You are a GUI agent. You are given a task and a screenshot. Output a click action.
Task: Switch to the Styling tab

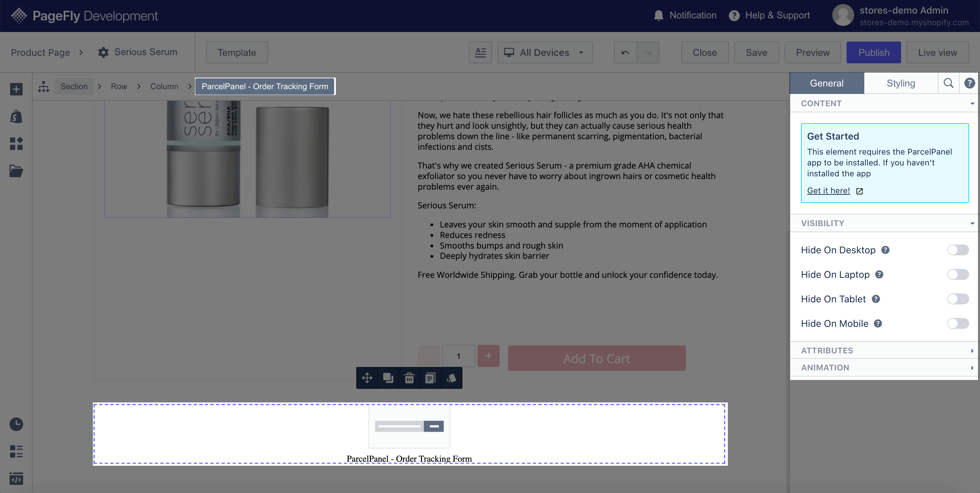point(900,83)
